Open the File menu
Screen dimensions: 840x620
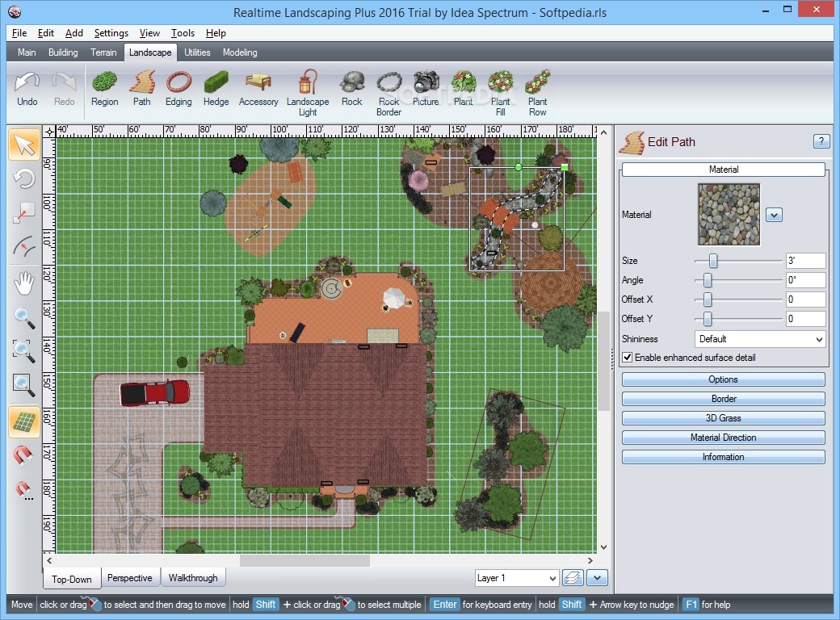click(19, 33)
